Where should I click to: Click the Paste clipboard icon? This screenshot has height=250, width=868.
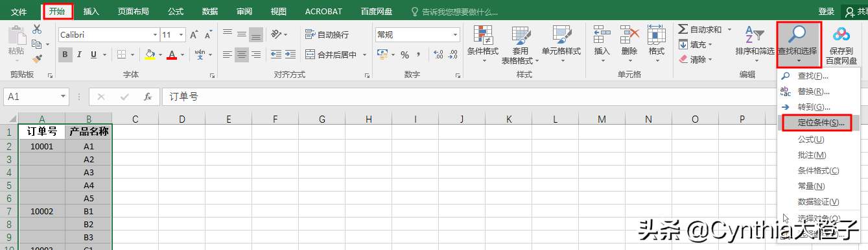click(17, 35)
